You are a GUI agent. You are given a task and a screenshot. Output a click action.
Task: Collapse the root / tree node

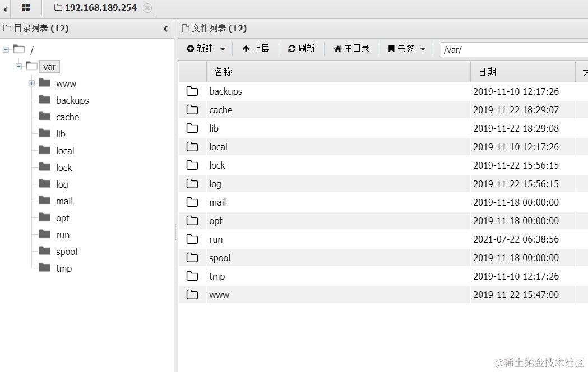(x=6, y=49)
